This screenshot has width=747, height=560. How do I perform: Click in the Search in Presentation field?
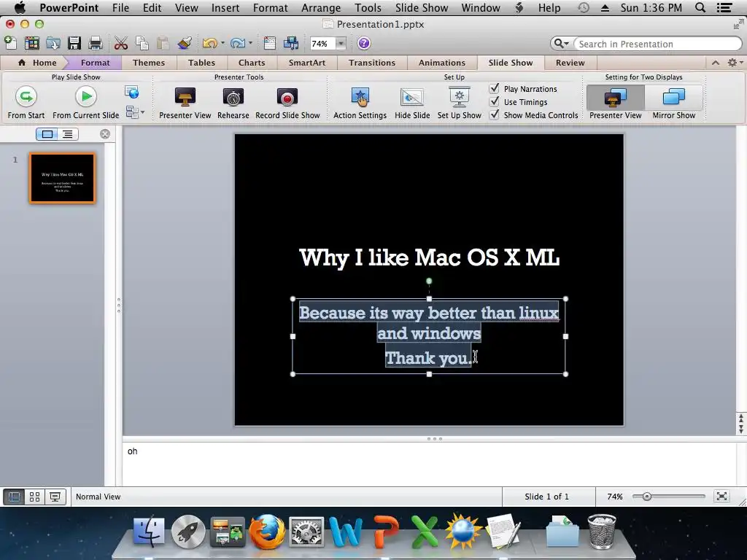click(x=657, y=44)
